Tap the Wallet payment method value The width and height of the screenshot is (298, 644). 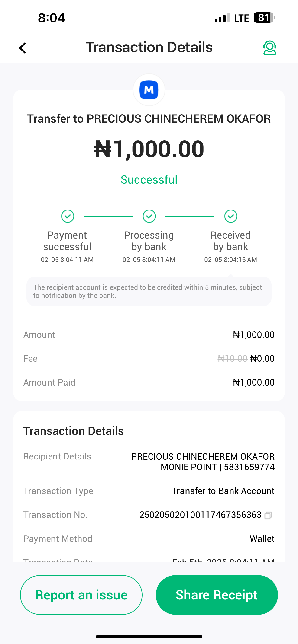tap(262, 539)
